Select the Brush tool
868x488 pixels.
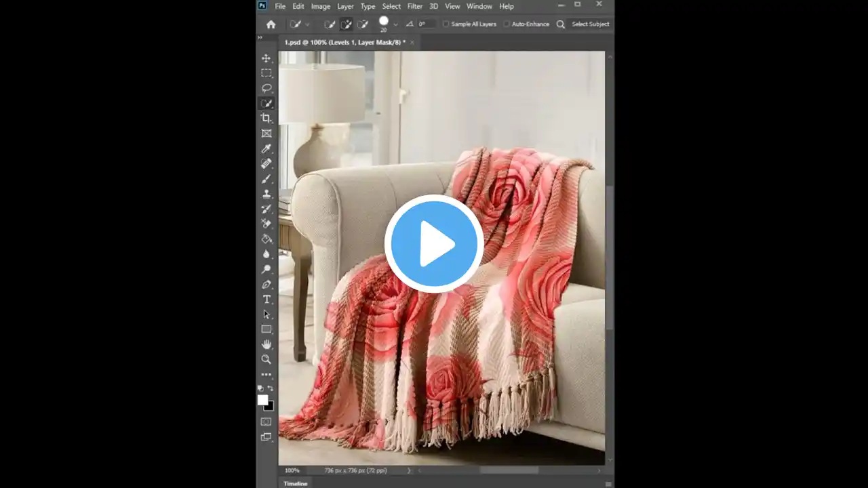tap(267, 179)
